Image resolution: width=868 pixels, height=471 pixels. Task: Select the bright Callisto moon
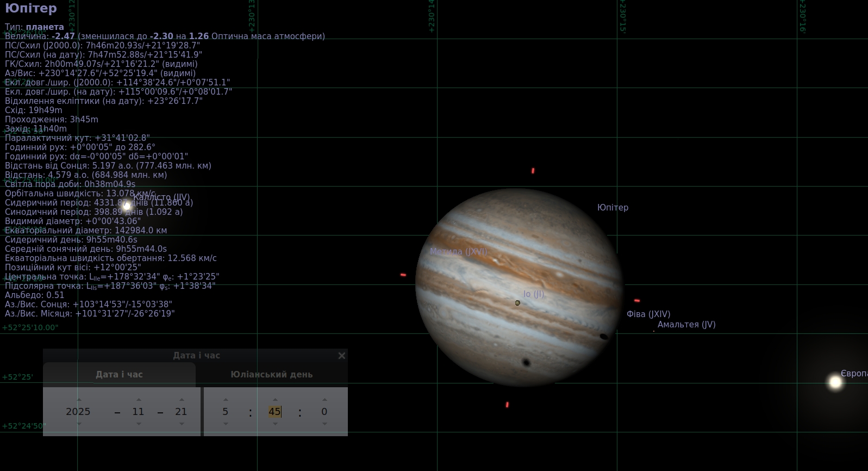point(127,206)
